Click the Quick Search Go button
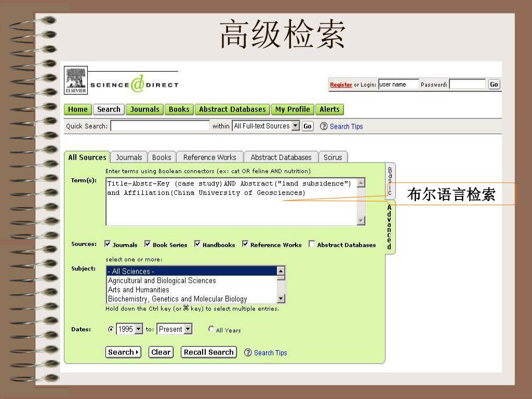Screen dimensions: 532x399 point(308,126)
